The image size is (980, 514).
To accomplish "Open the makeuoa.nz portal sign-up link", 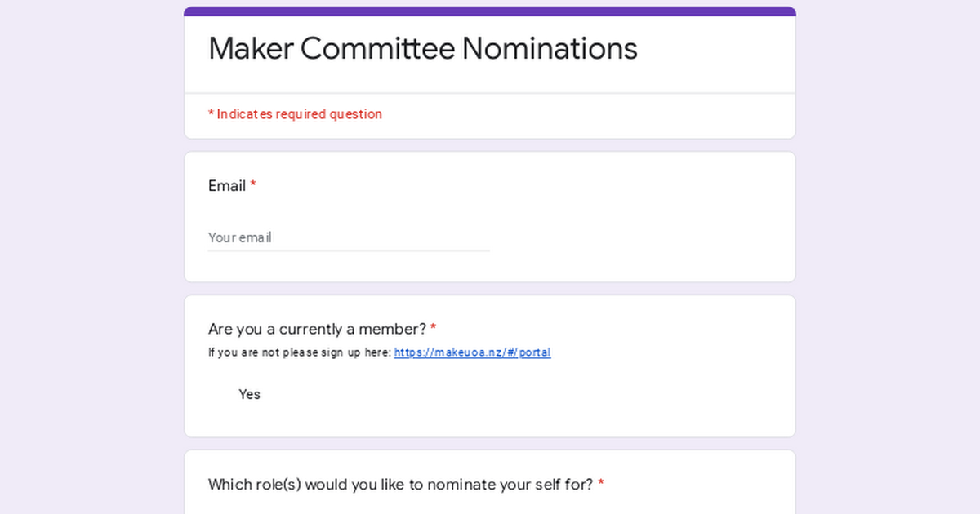I will (x=472, y=352).
